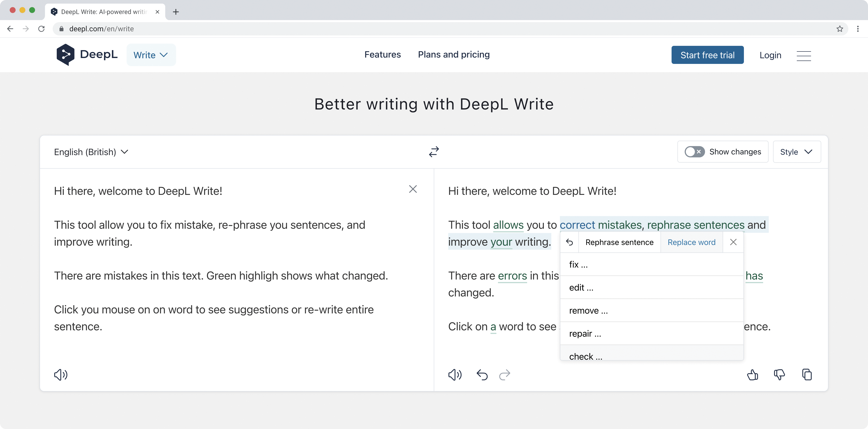
Task: Copy the improved text to clipboard
Action: click(x=807, y=375)
